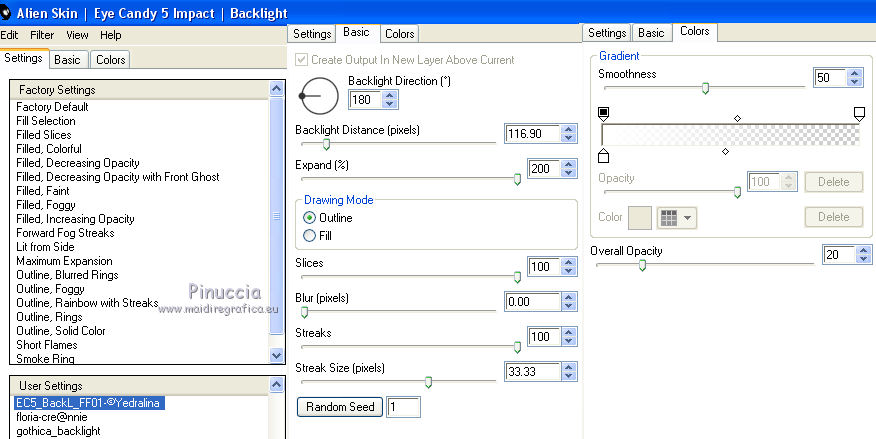Screen dimensions: 876x439
Task: Click the Random Seed number field
Action: click(x=403, y=407)
